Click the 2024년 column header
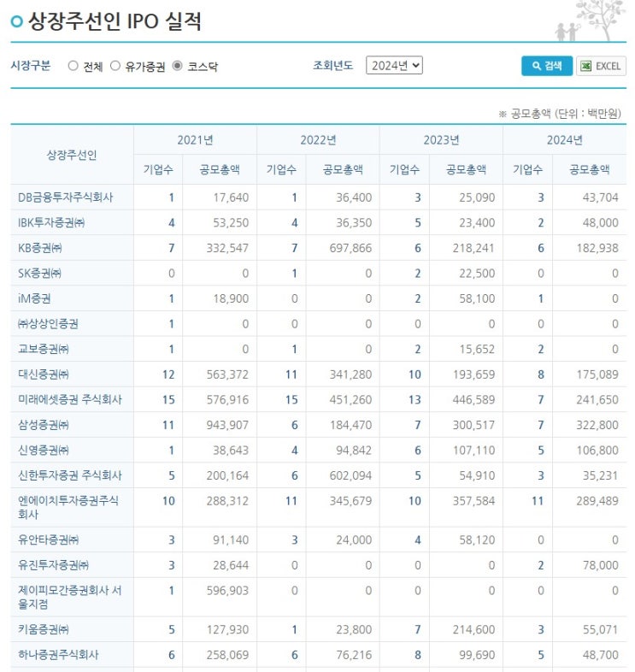The width and height of the screenshot is (635, 672). (x=565, y=140)
